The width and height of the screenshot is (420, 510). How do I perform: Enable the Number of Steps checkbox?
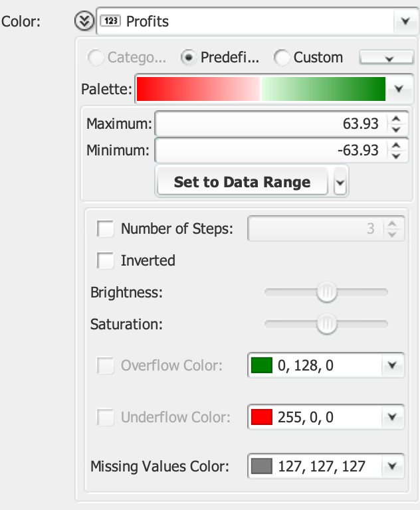106,229
